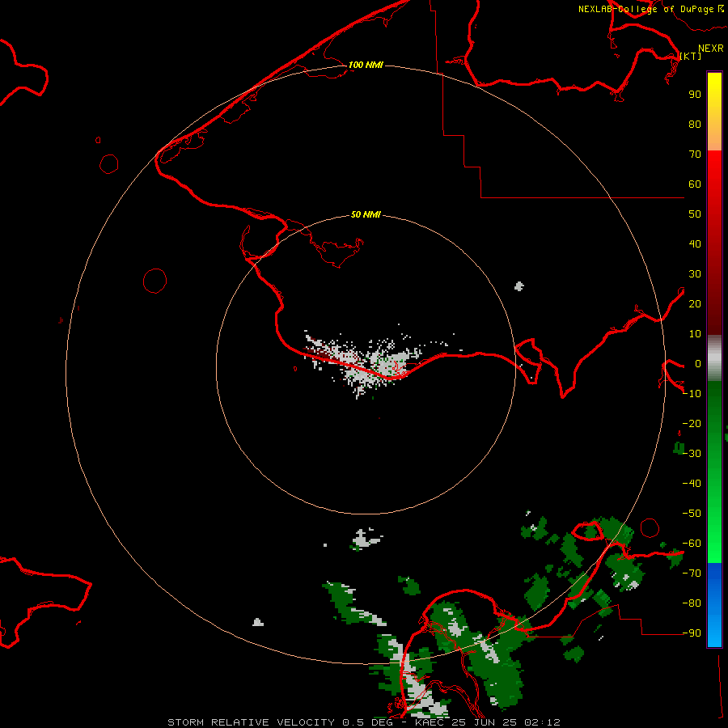Click the "100 NMI" range ring label
Viewport: 728px width, 728px height.
[x=366, y=65]
